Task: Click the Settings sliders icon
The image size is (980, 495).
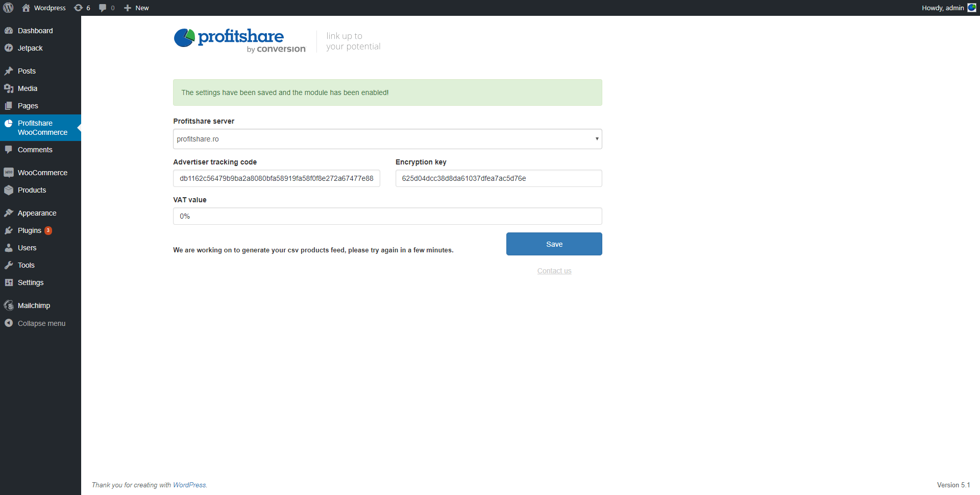Action: coord(9,282)
